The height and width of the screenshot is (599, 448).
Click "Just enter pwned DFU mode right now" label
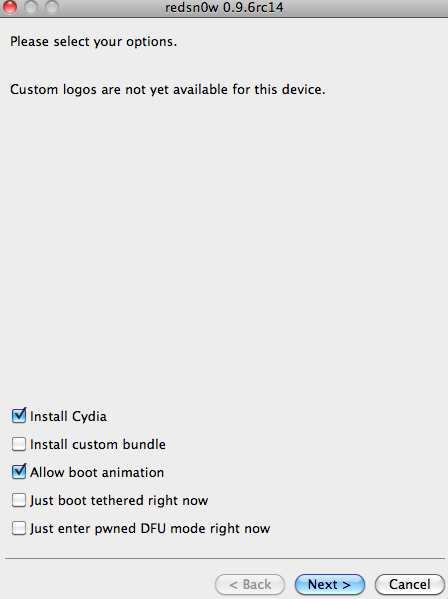click(150, 529)
